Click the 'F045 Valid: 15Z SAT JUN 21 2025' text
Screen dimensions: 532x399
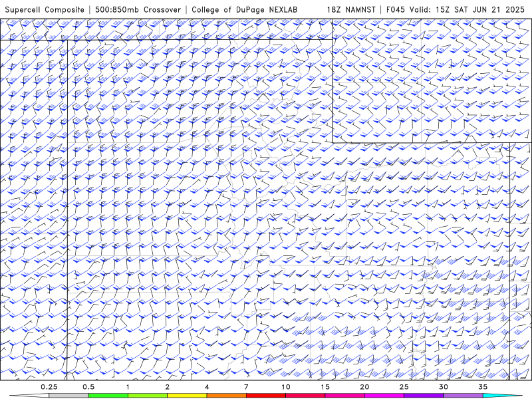[456, 10]
